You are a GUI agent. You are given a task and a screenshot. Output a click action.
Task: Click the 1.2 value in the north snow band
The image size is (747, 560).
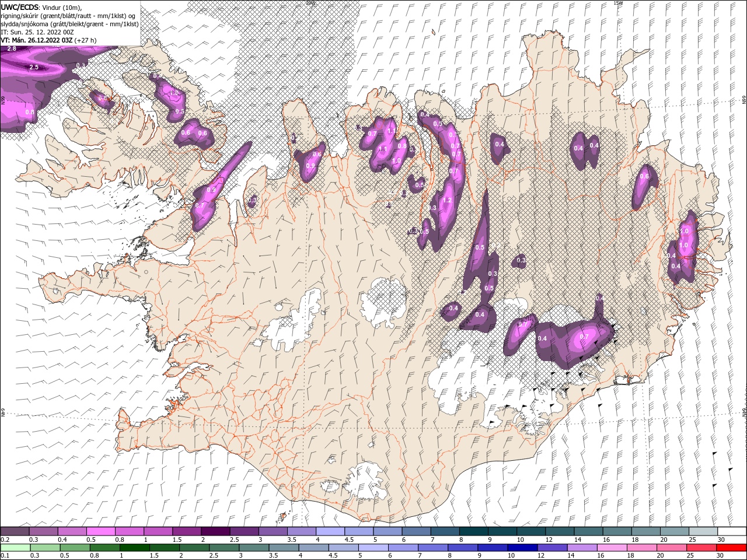(448, 200)
